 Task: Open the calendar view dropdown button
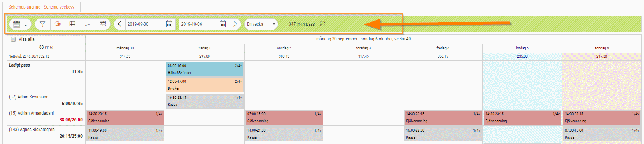tap(20, 24)
